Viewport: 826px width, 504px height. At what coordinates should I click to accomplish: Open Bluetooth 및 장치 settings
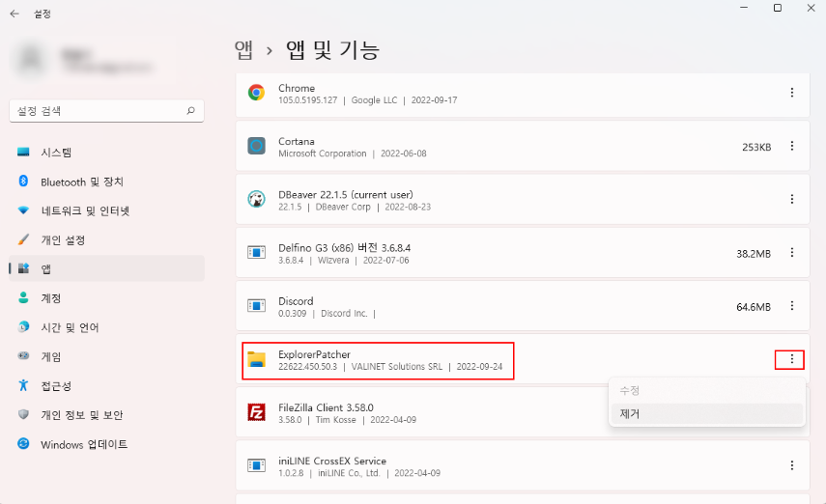pyautogui.click(x=106, y=182)
